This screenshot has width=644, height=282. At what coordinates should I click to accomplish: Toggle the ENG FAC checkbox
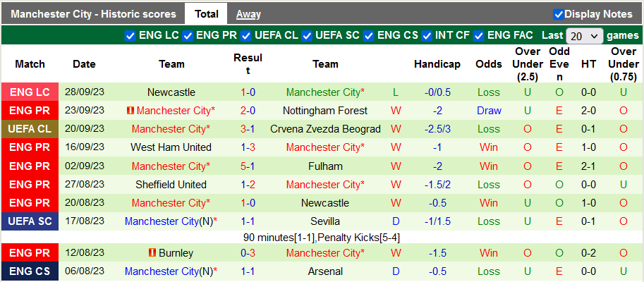point(479,35)
